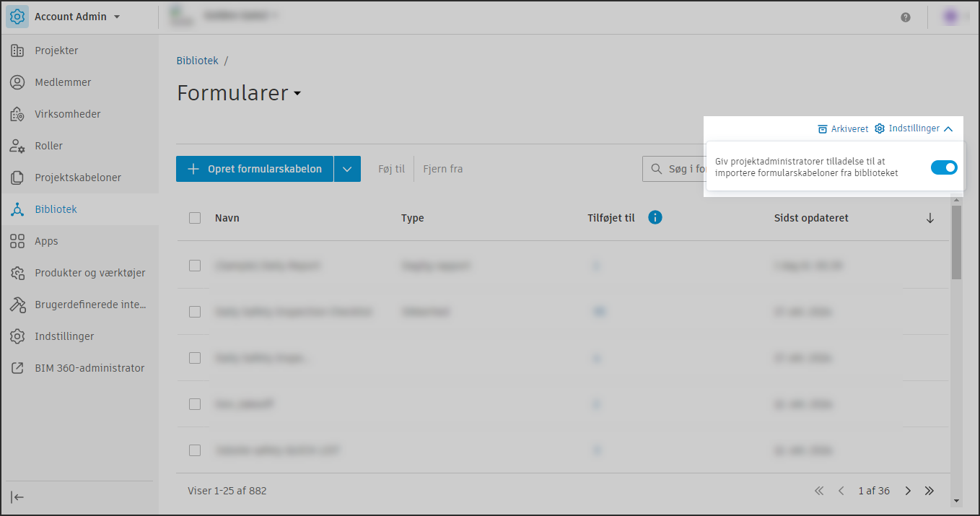The height and width of the screenshot is (516, 980).
Task: Click the Projekter building icon
Action: click(17, 51)
